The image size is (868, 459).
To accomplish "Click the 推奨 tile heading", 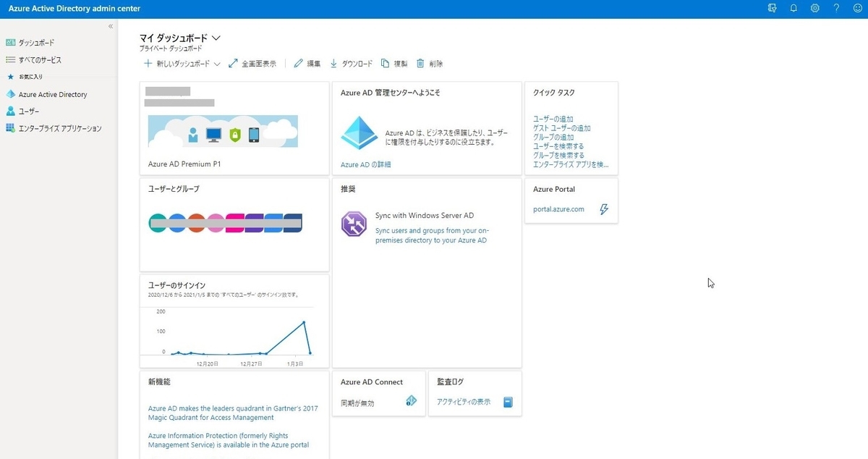I will pyautogui.click(x=348, y=189).
